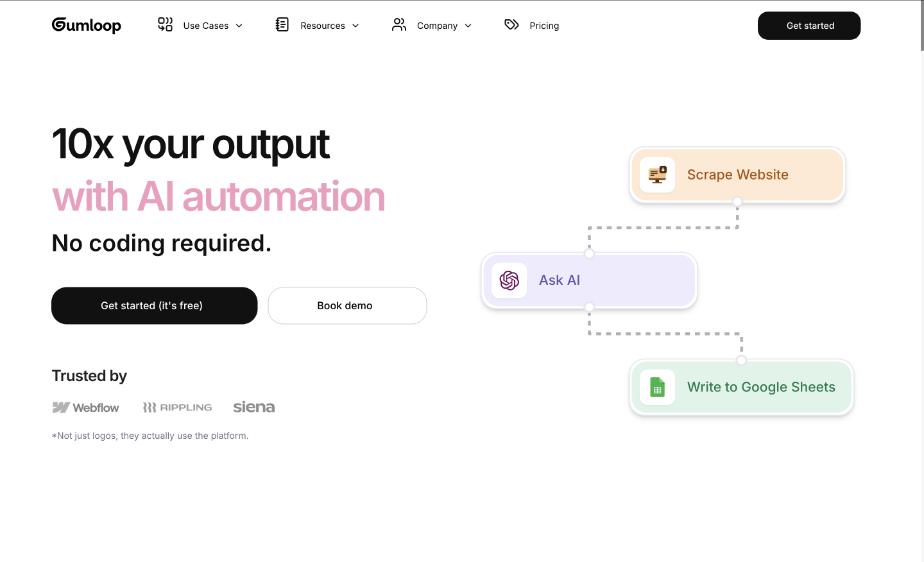Viewport: 924px width, 562px height.
Task: Expand the Resources dropdown chevron
Action: [x=355, y=26]
